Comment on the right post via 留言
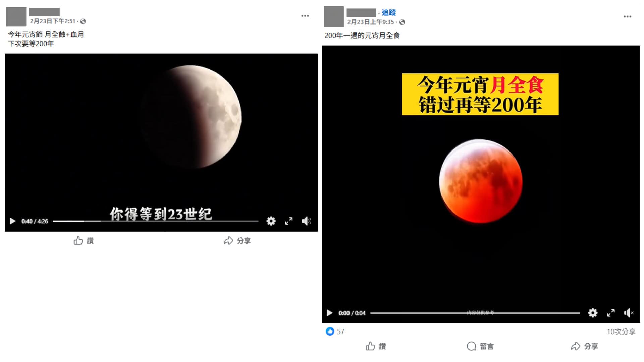Screen dimensions: 644x362 pyautogui.click(x=480, y=346)
